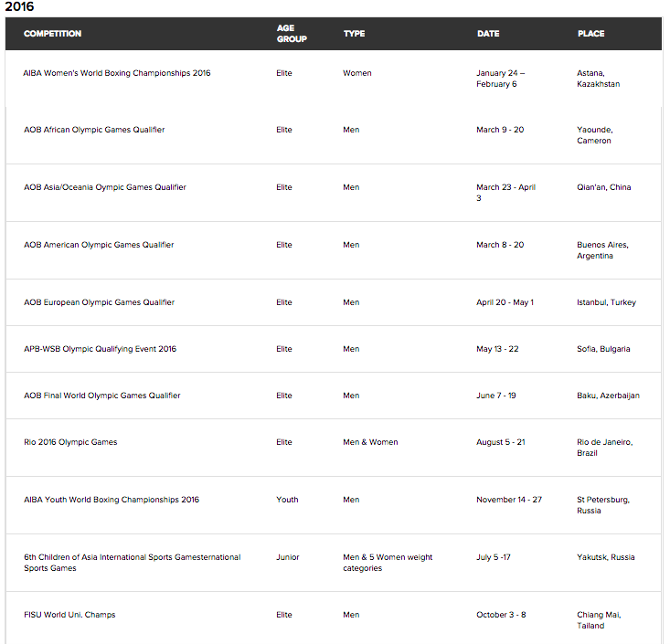Select AOB American Olympic Games Qualifier
This screenshot has width=670, height=644.
[99, 245]
